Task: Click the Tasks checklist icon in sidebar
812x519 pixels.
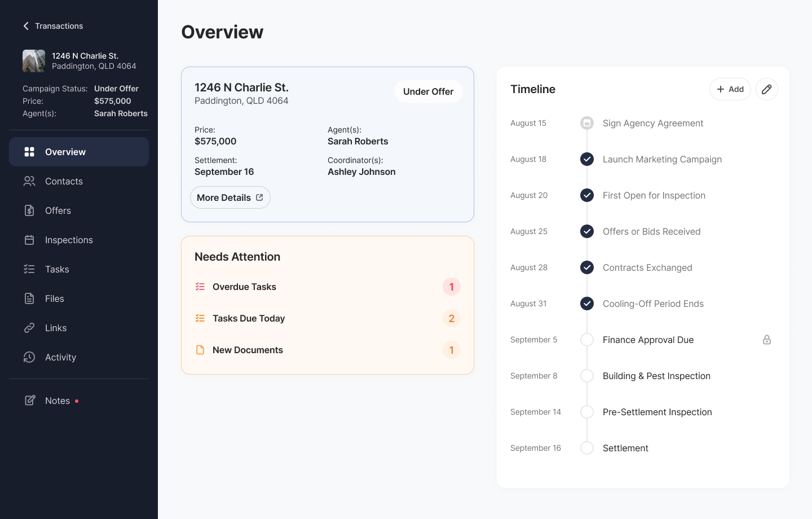Action: click(29, 269)
